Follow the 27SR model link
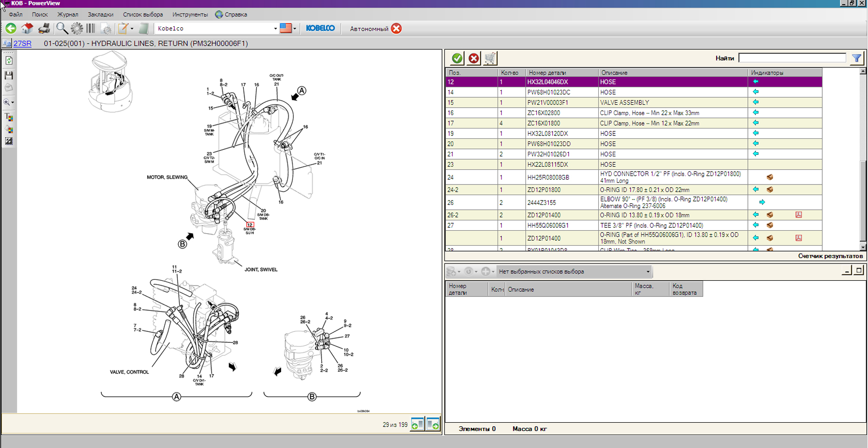868x448 pixels. [22, 44]
